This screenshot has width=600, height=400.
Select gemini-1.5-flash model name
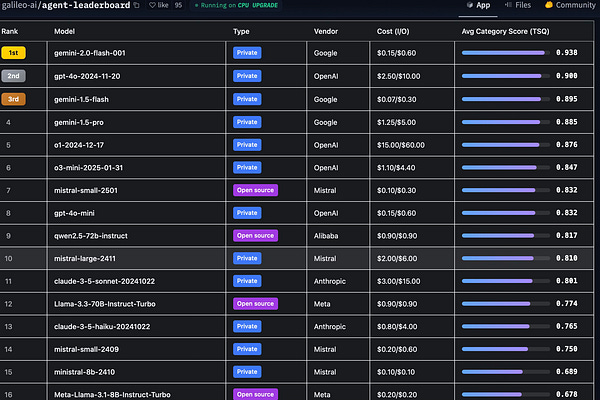[81, 100]
